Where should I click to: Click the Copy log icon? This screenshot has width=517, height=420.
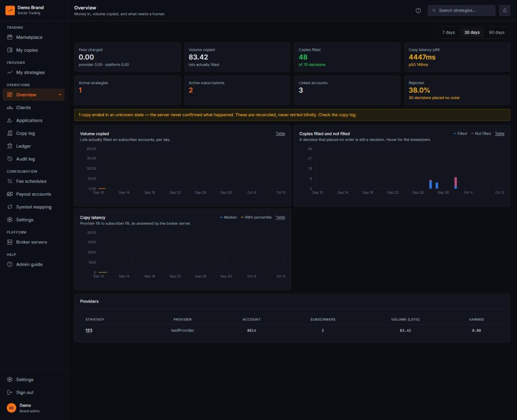pyautogui.click(x=10, y=133)
